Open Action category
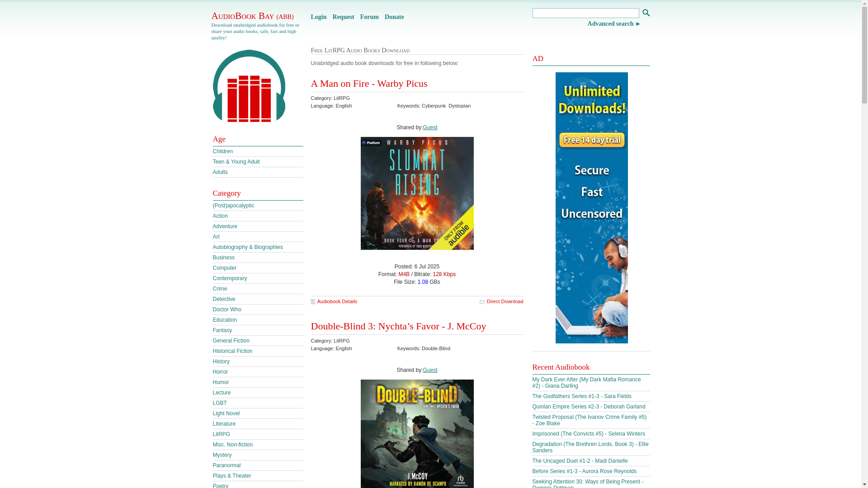The image size is (868, 488). coord(220,216)
